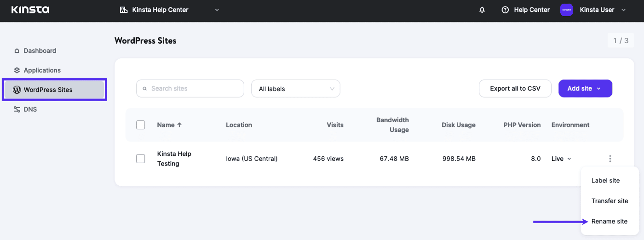Tick the select-all checkbox in header
Viewport: 644px width, 240px height.
[x=141, y=125]
